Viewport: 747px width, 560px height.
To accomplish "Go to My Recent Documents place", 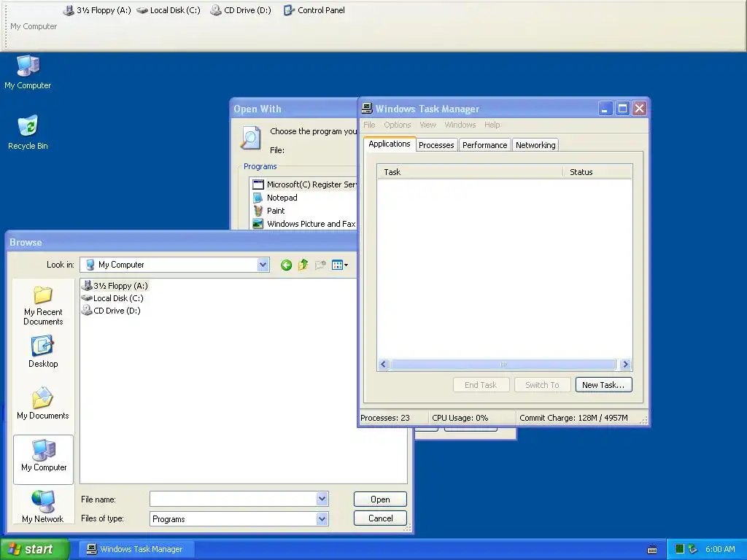I will (43, 306).
